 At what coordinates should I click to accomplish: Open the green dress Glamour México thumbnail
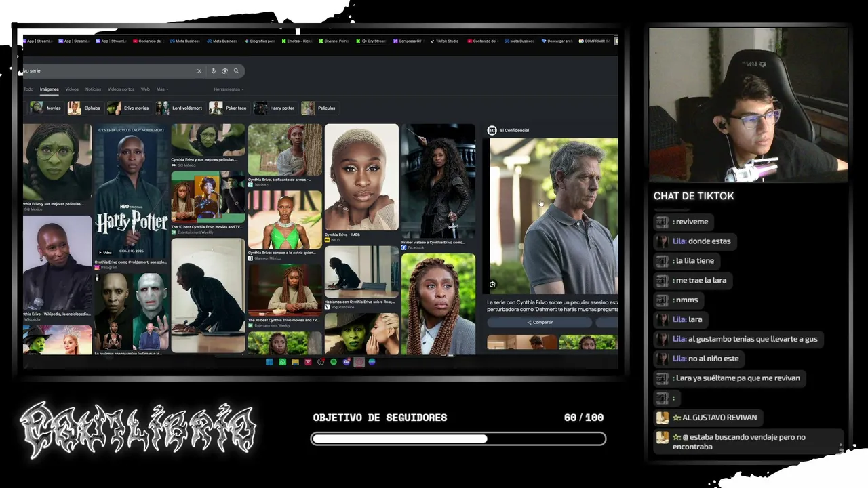point(285,220)
